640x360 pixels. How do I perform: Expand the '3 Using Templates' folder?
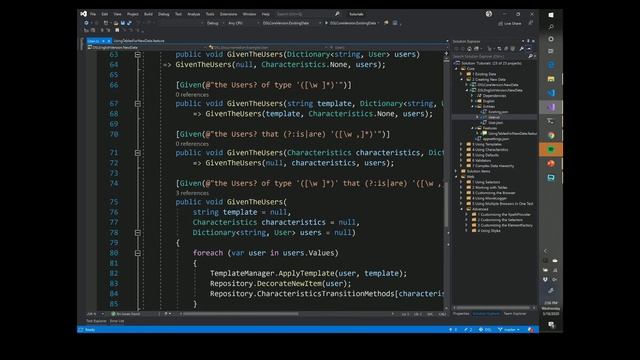[x=462, y=144]
